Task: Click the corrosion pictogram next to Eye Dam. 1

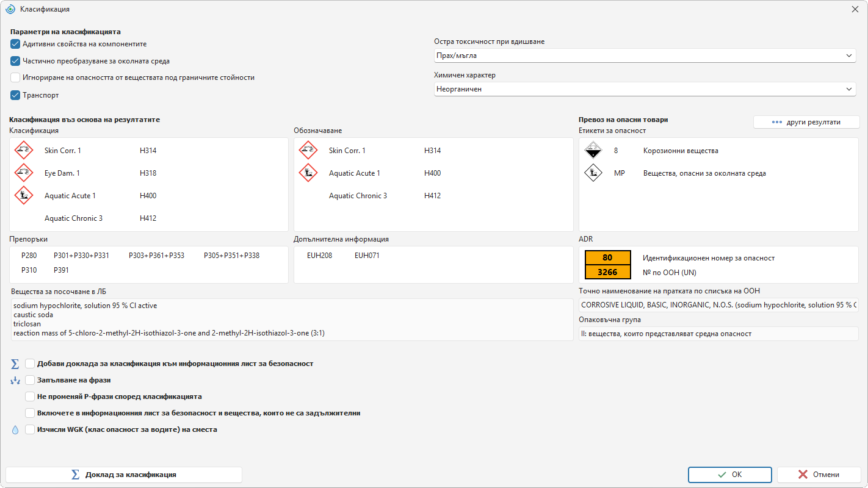Action: 24,173
